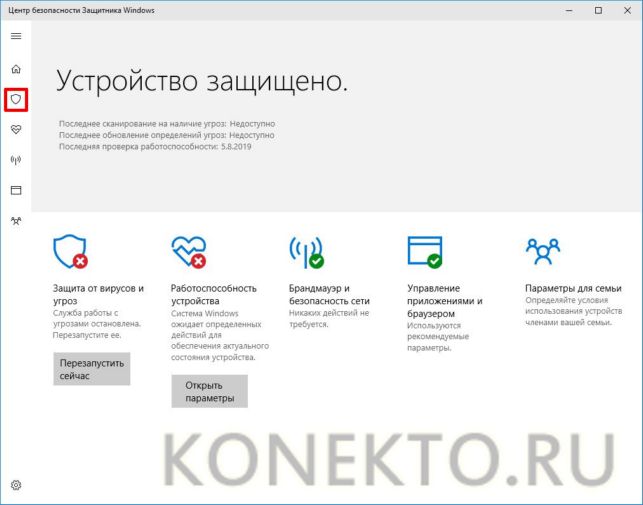The height and width of the screenshot is (505, 643).
Task: Click 'Последнее сканирование на наличие угроз' line
Action: pyautogui.click(x=167, y=123)
